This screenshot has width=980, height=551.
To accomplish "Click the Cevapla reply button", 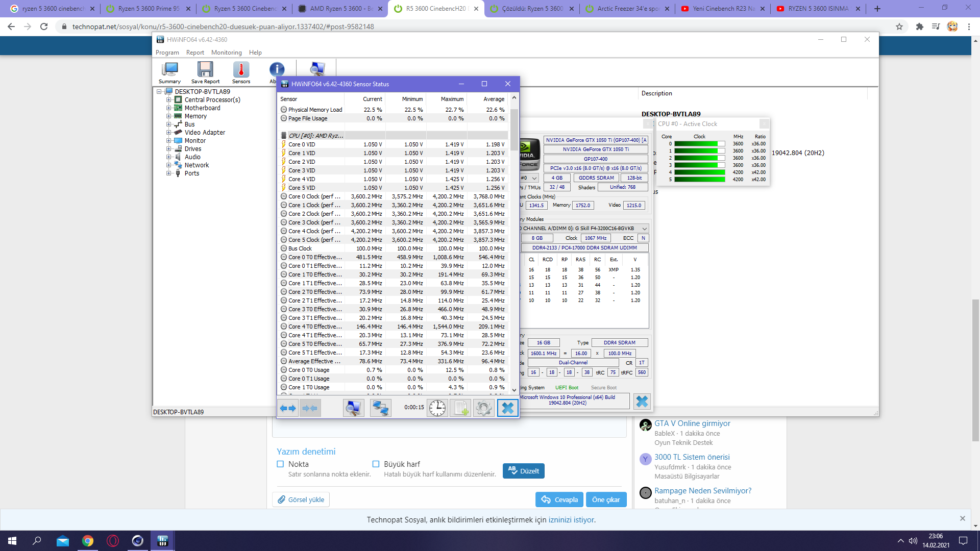I will pos(559,499).
